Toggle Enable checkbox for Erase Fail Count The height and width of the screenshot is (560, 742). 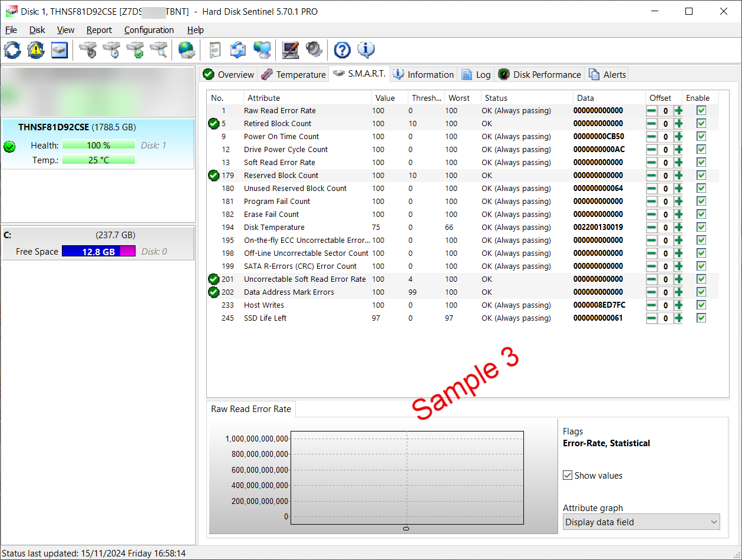(701, 214)
